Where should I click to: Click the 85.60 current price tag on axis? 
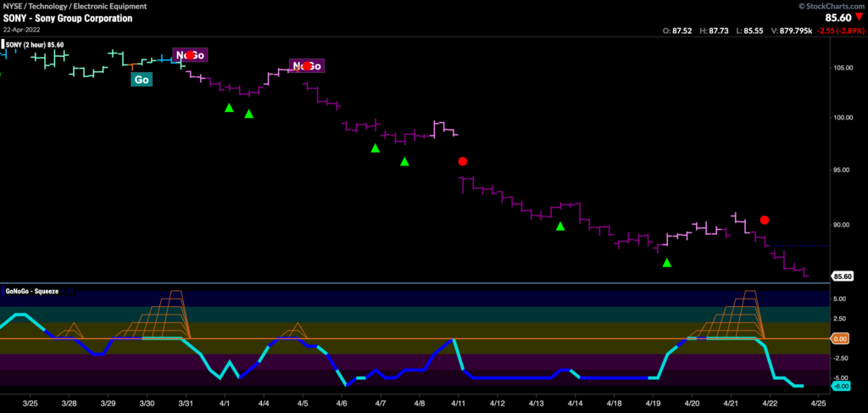pos(842,276)
